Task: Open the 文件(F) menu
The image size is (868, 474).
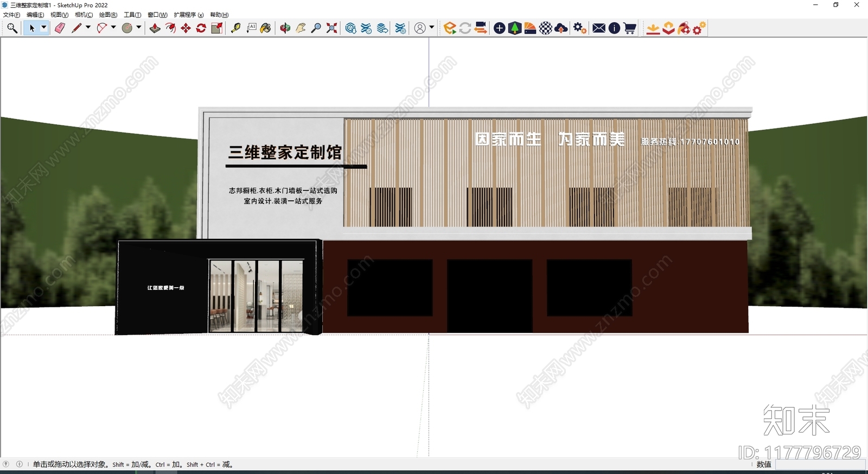Action: (11, 15)
